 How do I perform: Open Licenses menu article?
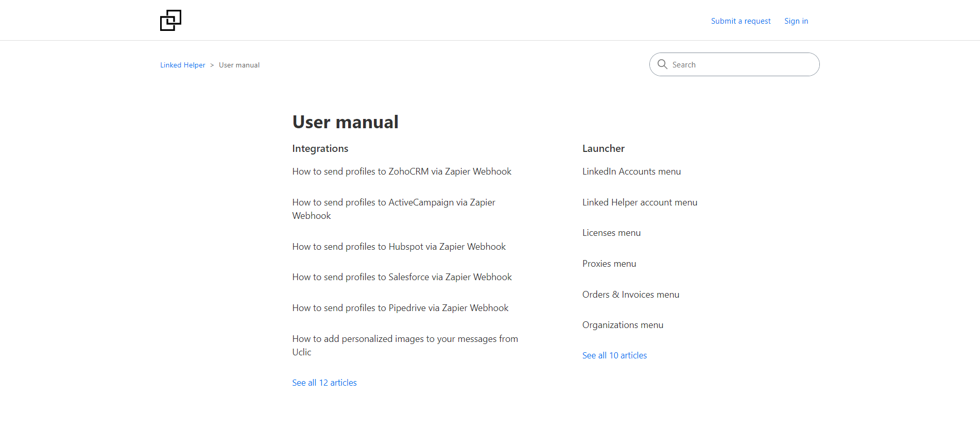(611, 233)
